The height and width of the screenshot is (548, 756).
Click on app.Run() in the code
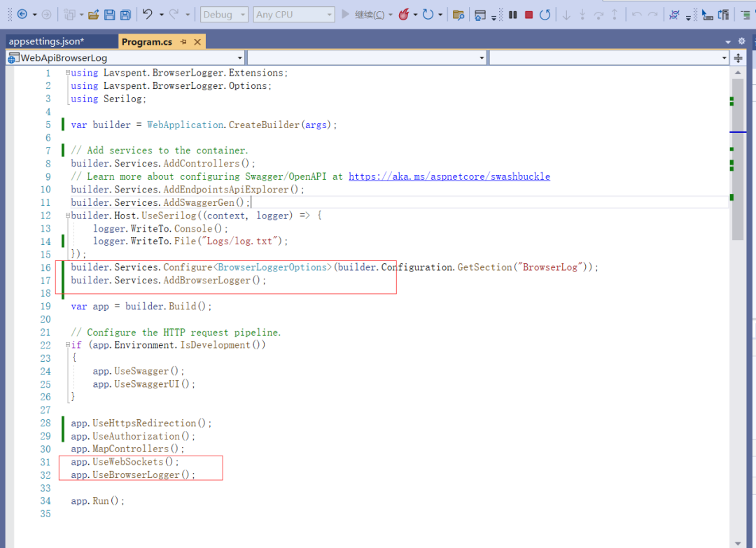click(97, 501)
